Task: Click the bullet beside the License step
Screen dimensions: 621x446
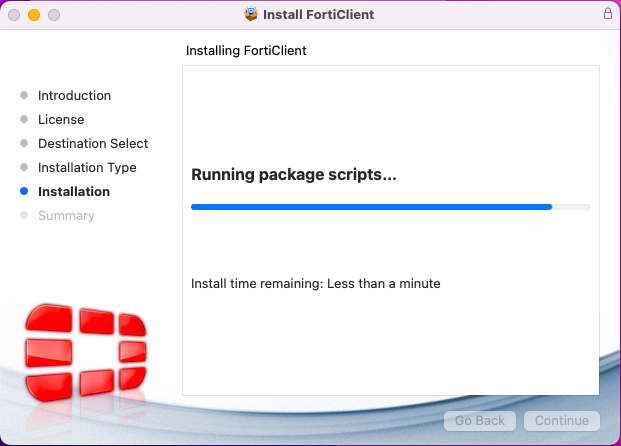Action: pos(24,120)
